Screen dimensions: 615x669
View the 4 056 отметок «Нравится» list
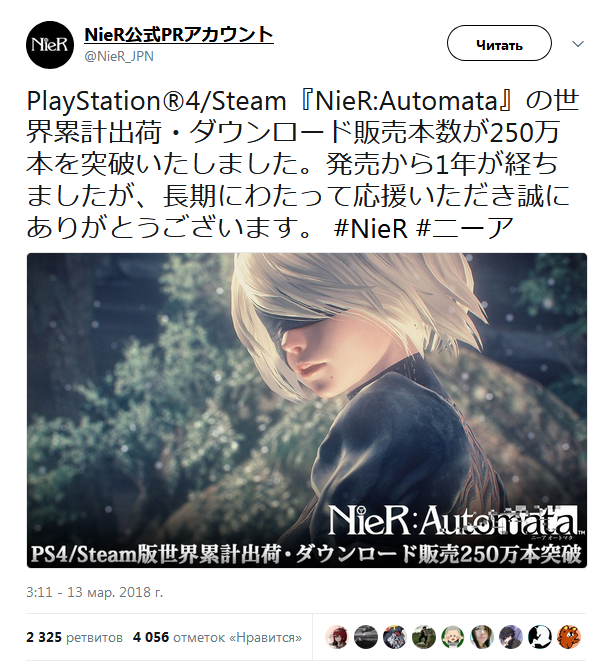tap(217, 637)
